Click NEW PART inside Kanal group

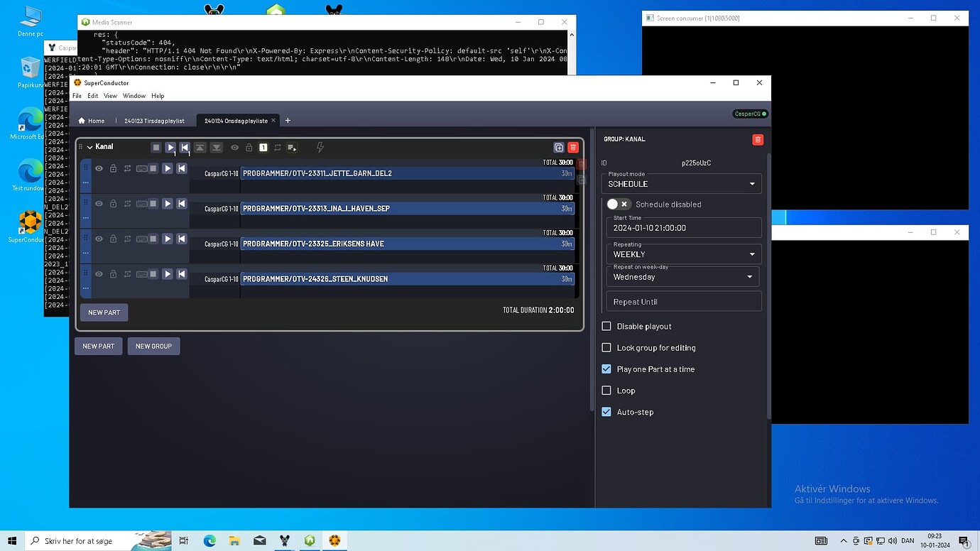coord(104,312)
